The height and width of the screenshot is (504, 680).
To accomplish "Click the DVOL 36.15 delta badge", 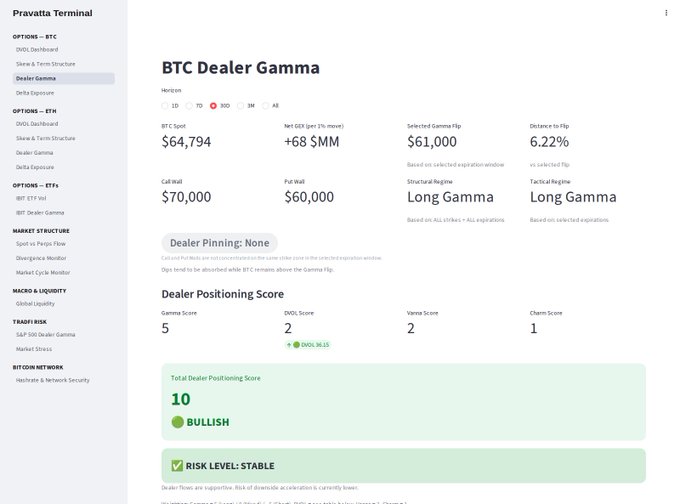I will (308, 345).
